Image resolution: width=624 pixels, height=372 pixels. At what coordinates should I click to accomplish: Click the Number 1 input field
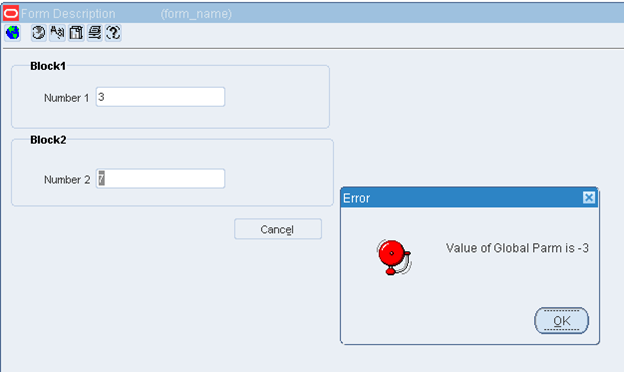tap(160, 97)
